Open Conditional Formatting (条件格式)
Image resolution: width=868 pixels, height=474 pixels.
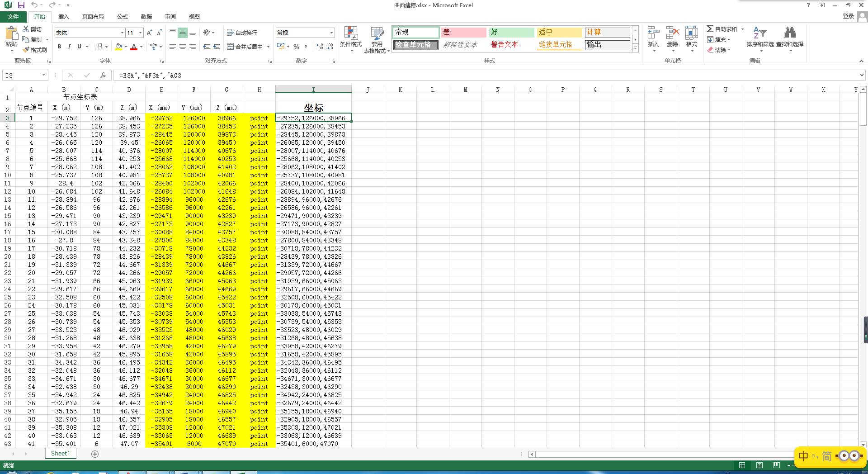[x=351, y=39]
